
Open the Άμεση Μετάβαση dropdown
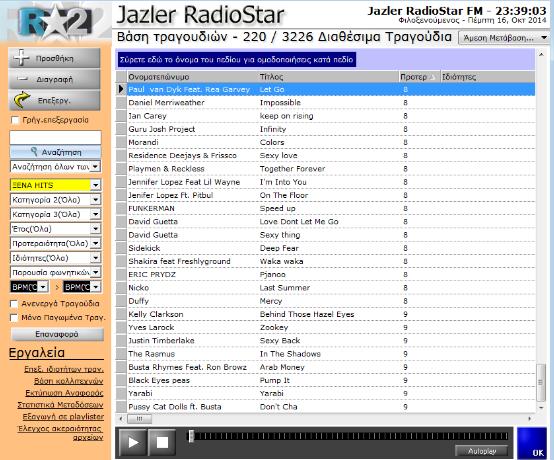[x=504, y=38]
